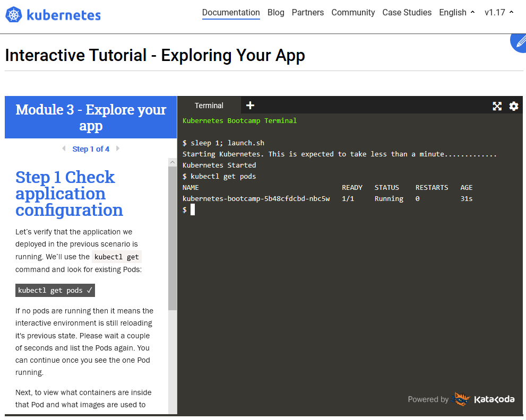526x420 pixels.
Task: Click the tutorial panel scrollbar
Action: tap(173, 239)
